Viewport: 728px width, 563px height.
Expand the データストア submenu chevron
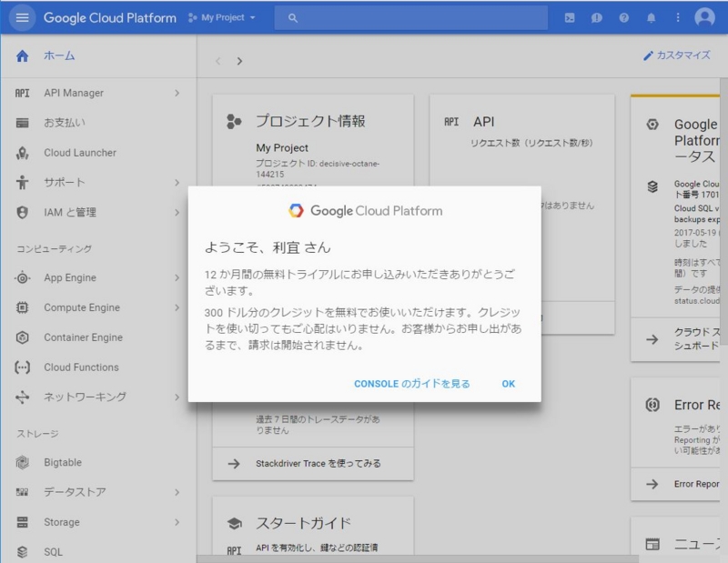click(177, 492)
